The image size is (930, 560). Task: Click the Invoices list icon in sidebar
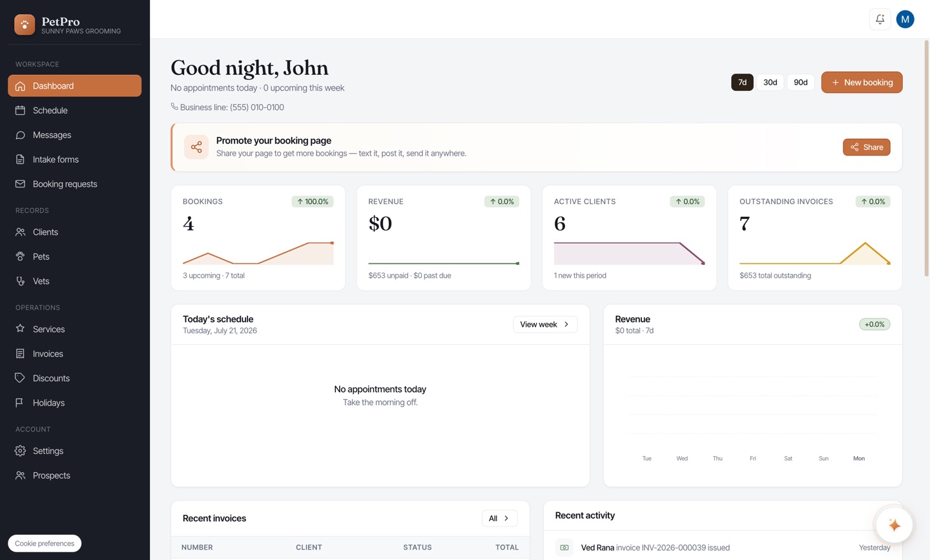[x=21, y=353]
